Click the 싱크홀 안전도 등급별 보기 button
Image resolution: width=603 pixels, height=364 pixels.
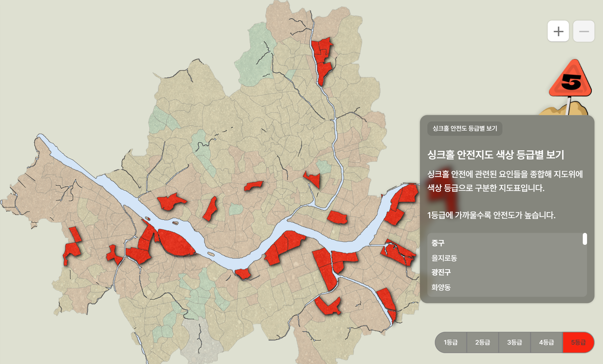(465, 129)
